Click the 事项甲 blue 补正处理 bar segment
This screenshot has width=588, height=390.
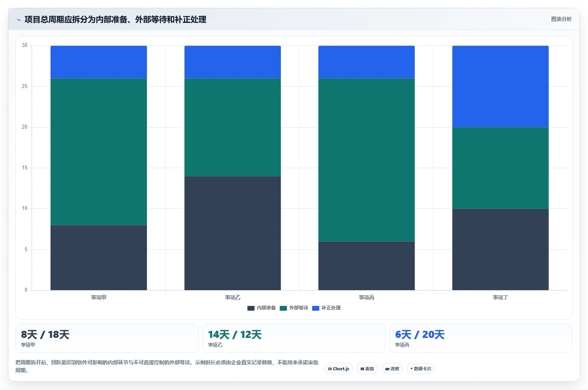[99, 62]
